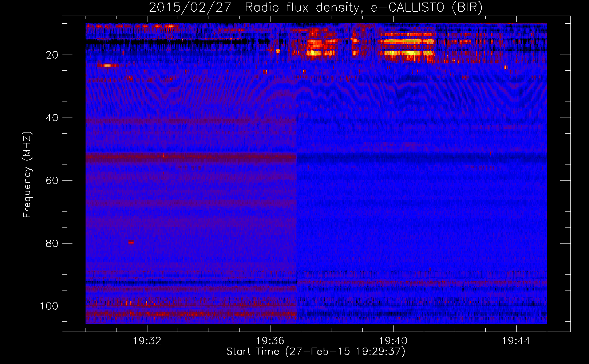The image size is (589, 364).
Task: Click the date '2015/02/27' in the title
Action: (190, 8)
